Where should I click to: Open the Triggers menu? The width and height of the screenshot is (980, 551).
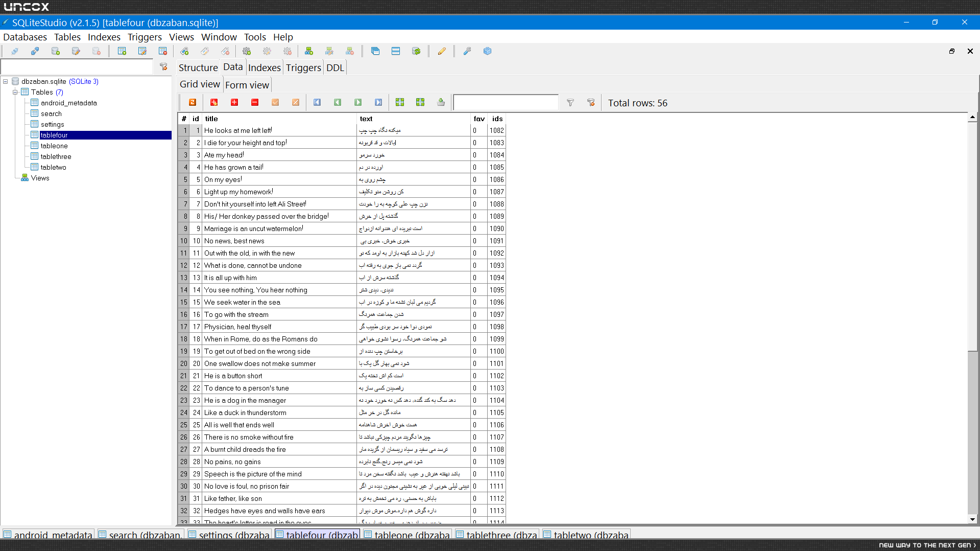[x=145, y=37]
